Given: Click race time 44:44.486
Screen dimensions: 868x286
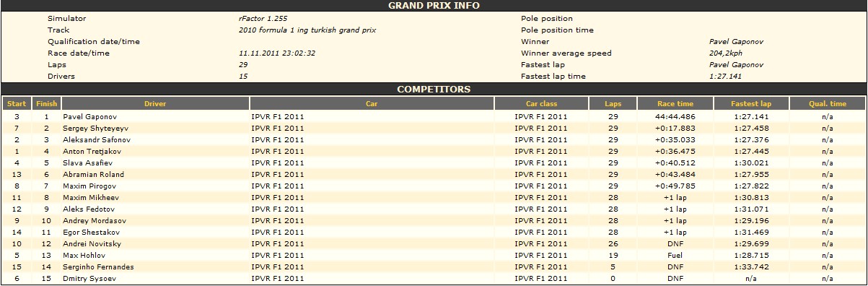Looking at the screenshot, I should 675,116.
